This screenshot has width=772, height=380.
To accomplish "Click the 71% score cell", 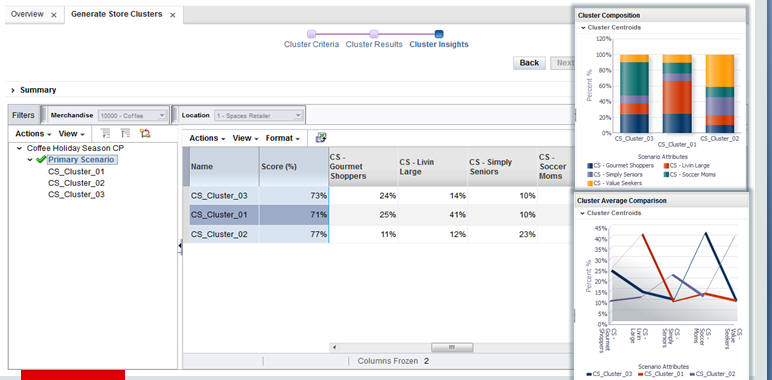I will coord(294,215).
